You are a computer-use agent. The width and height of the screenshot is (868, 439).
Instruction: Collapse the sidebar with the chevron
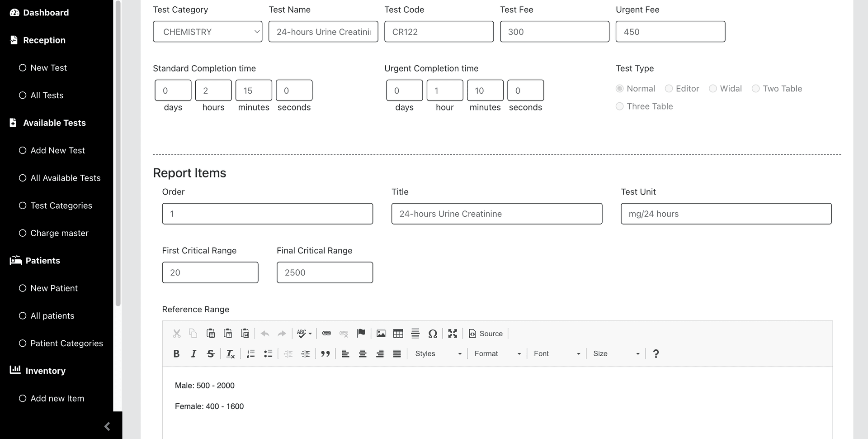107,426
